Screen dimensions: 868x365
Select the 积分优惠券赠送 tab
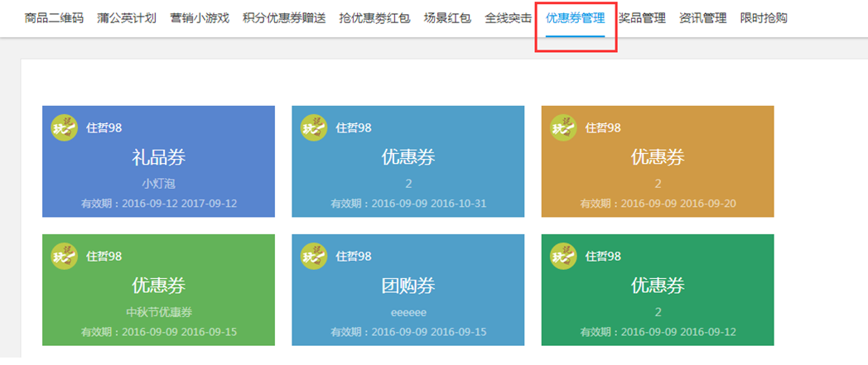tap(284, 18)
